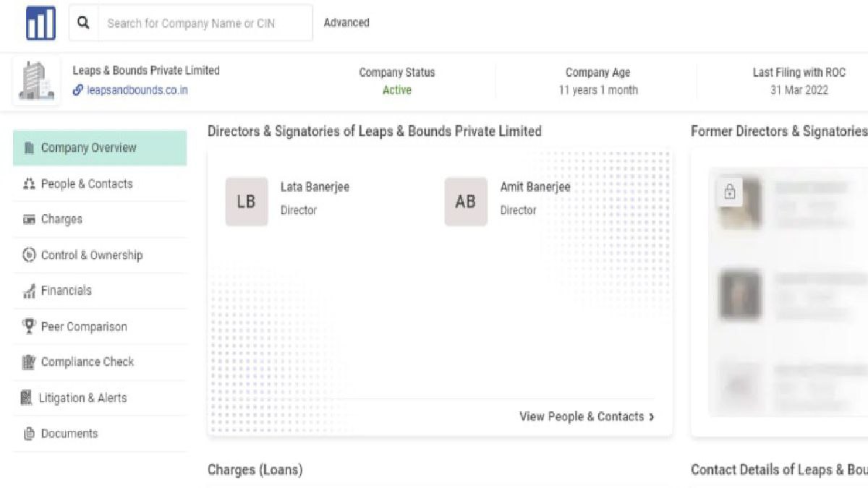Click the Leaps & Bounds building logo
The height and width of the screenshot is (488, 868).
click(x=36, y=80)
